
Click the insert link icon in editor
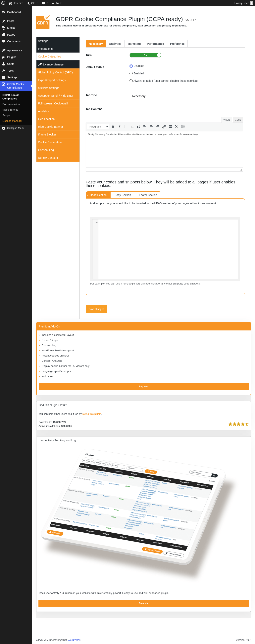point(164,127)
